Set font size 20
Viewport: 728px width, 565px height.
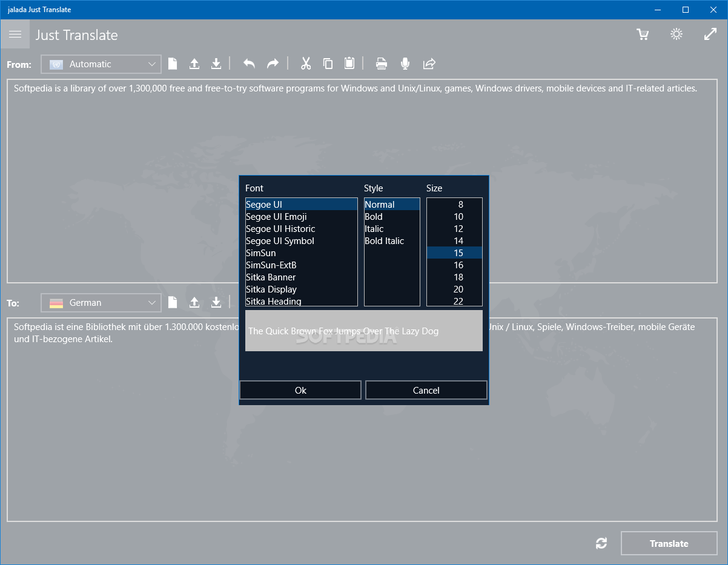pos(454,289)
